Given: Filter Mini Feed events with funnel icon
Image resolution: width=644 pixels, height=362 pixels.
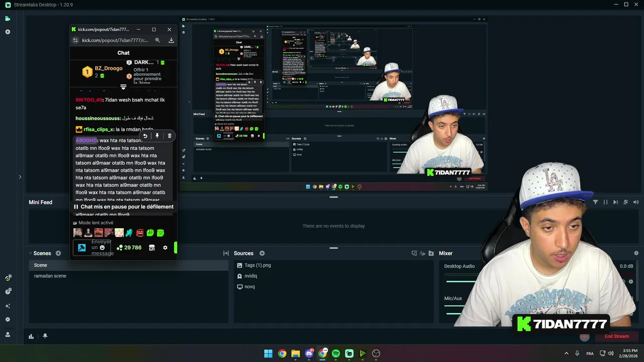Looking at the screenshot, I should coord(595,202).
